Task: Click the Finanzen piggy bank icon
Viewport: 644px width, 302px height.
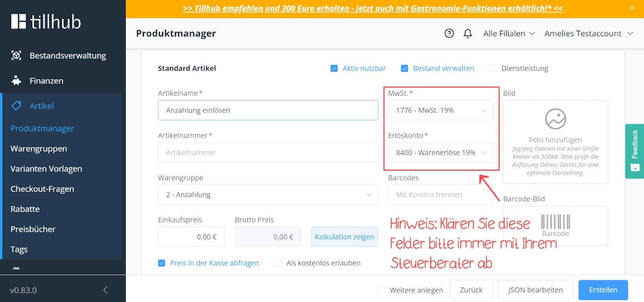Action: point(17,81)
